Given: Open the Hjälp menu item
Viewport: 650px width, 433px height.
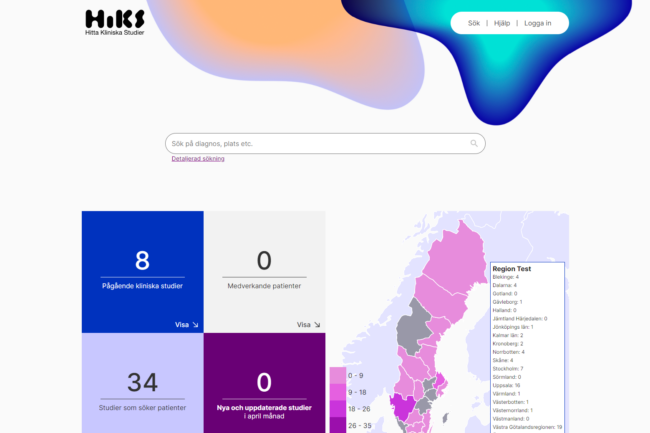Looking at the screenshot, I should 502,23.
